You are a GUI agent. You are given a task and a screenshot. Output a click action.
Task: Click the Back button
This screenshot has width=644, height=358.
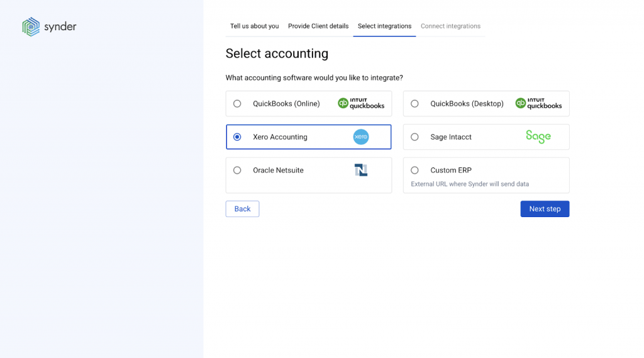tap(242, 209)
